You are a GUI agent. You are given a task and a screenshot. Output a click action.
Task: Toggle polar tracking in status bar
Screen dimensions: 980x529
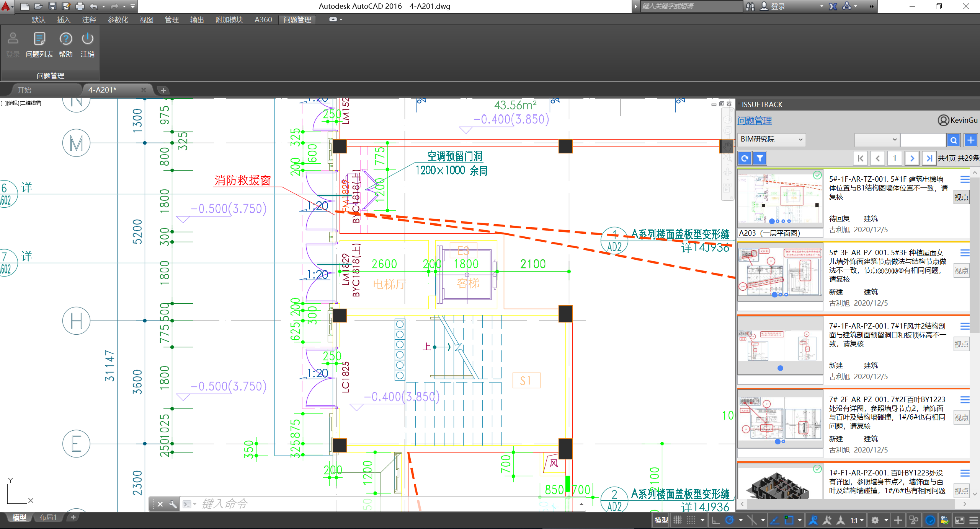click(730, 520)
